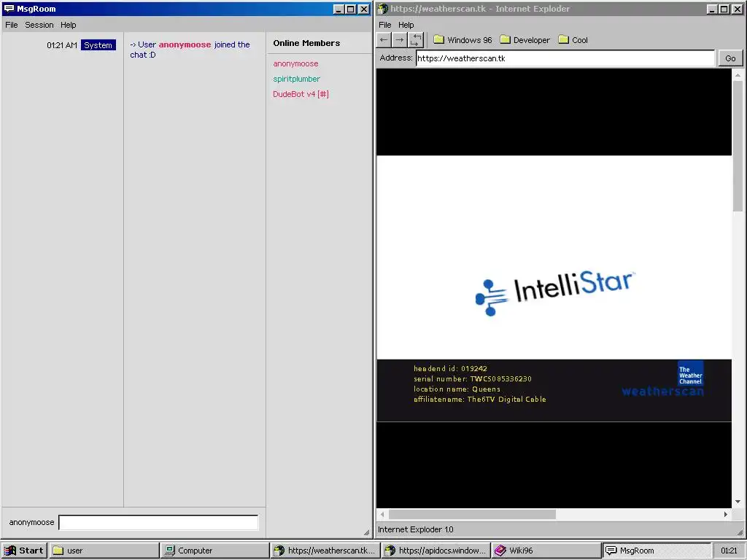Open the MsgRoom Session menu

tap(39, 25)
